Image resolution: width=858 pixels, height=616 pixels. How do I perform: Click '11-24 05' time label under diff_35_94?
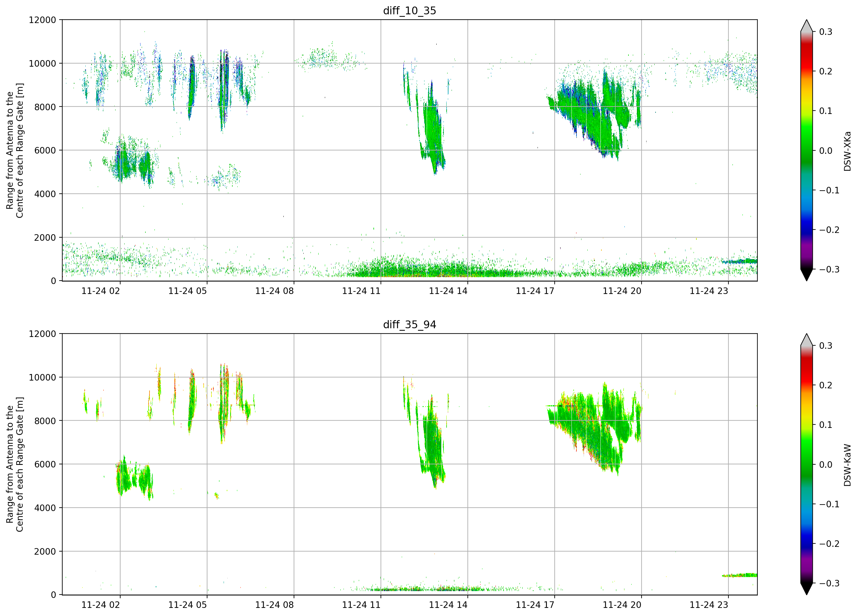coord(188,605)
